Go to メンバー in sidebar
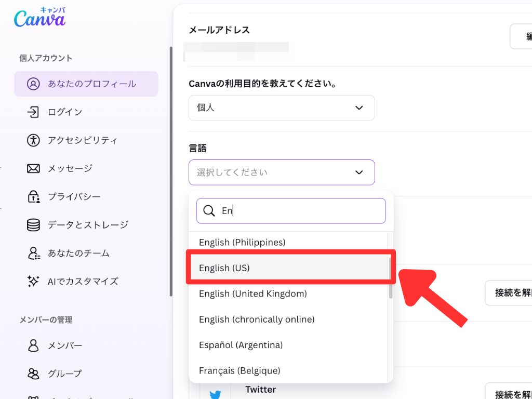The width and height of the screenshot is (532, 399). 64,345
